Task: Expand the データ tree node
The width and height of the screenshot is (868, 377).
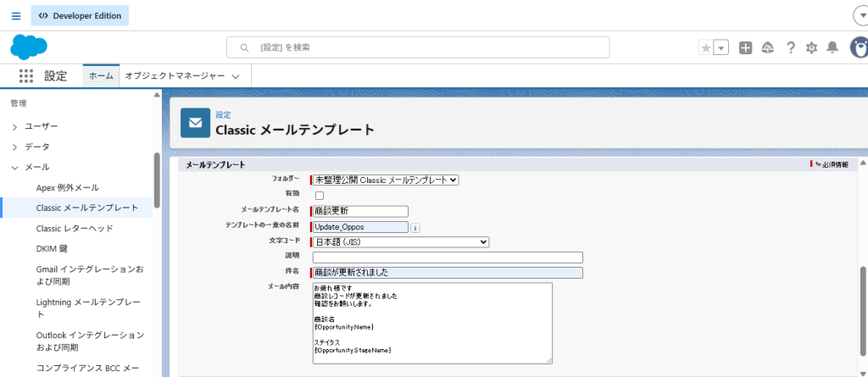Action: pos(15,147)
